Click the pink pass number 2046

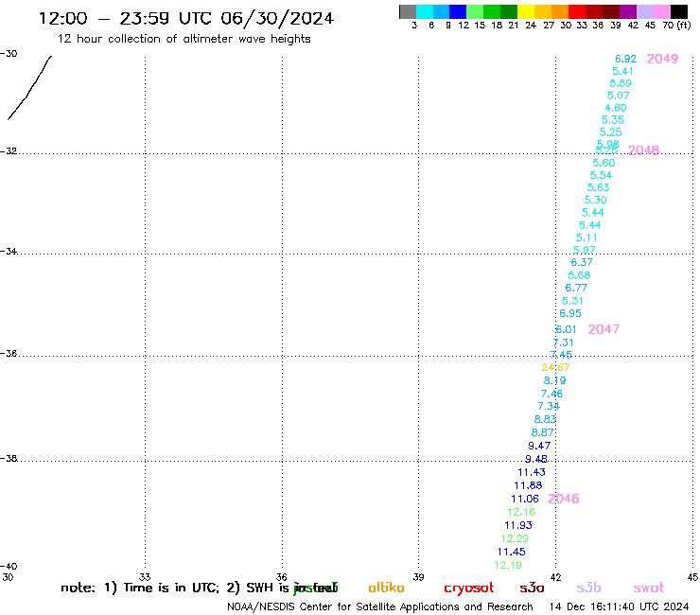(564, 499)
